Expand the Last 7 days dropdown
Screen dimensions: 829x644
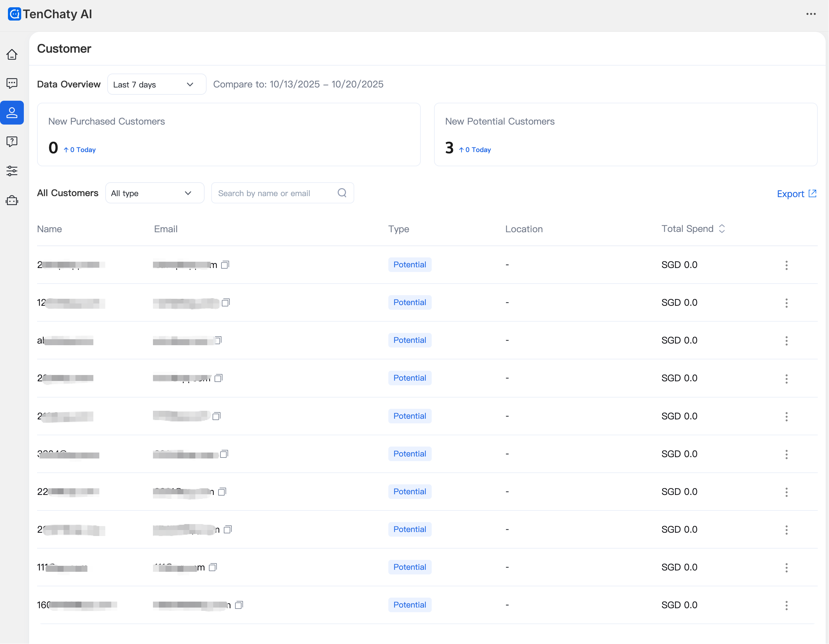point(156,84)
